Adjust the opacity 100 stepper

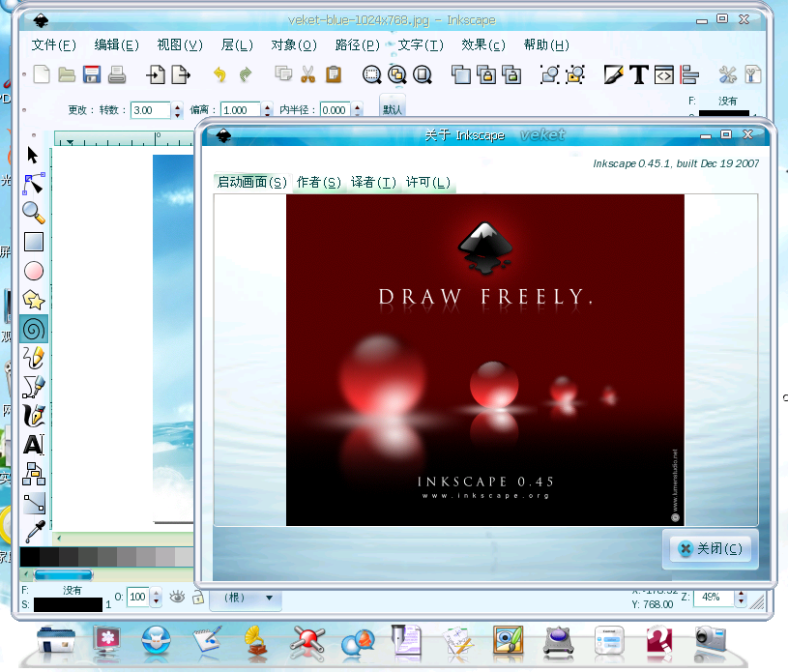tap(157, 598)
